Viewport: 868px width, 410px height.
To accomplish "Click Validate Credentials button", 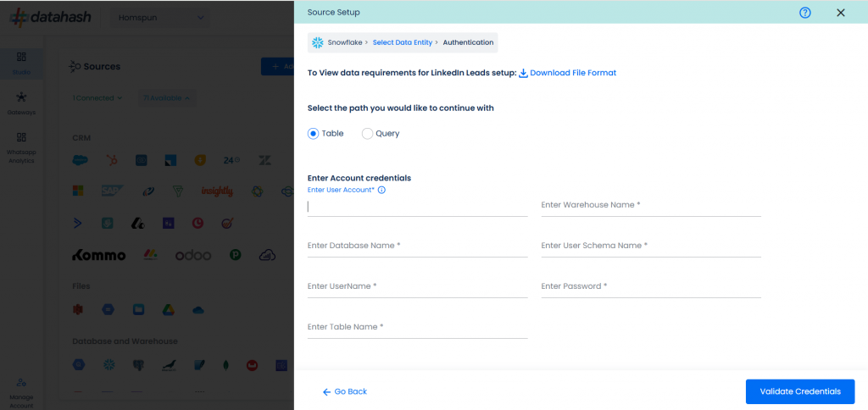I will [800, 391].
